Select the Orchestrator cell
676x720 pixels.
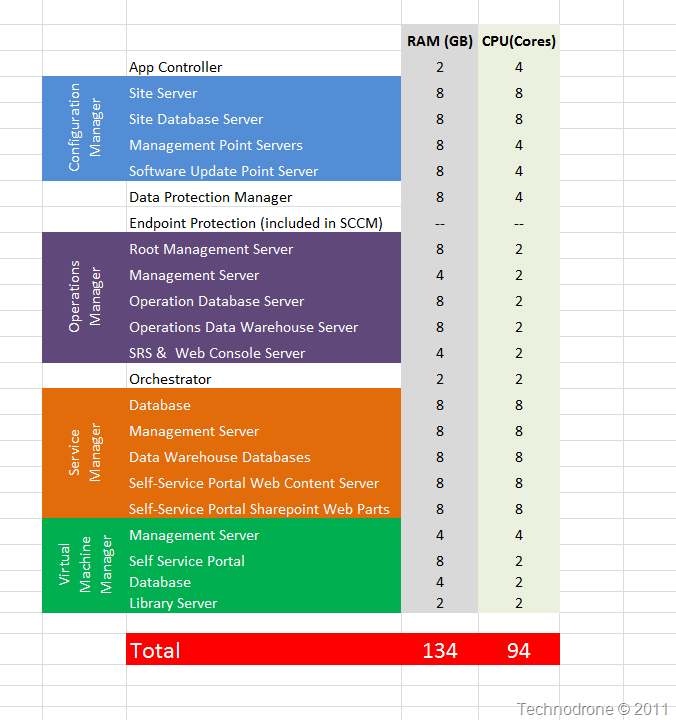point(264,376)
